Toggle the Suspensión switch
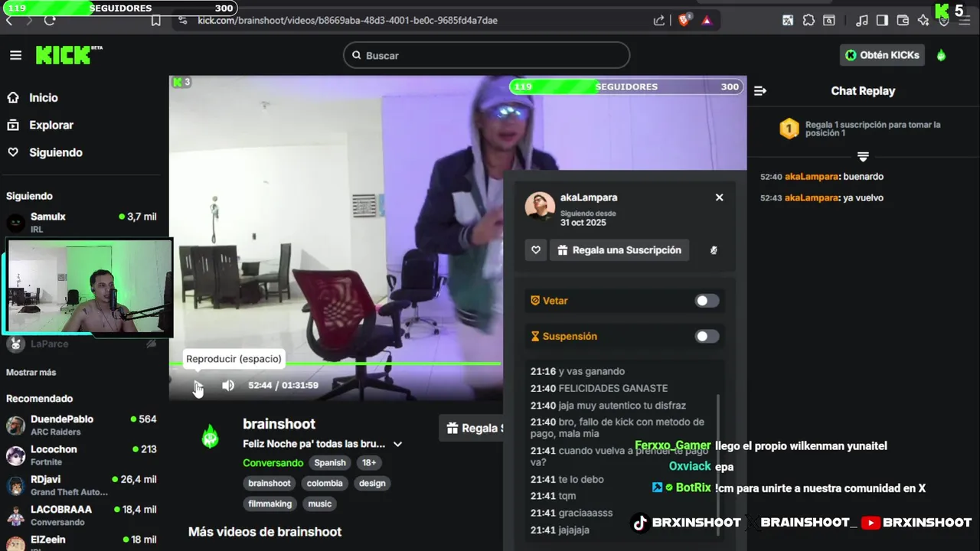The height and width of the screenshot is (551, 980). tap(707, 336)
